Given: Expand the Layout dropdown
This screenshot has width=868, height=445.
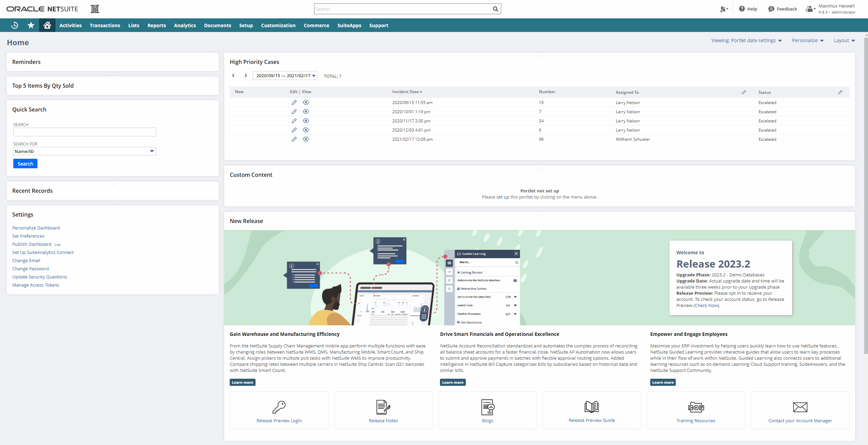Looking at the screenshot, I should (x=845, y=40).
